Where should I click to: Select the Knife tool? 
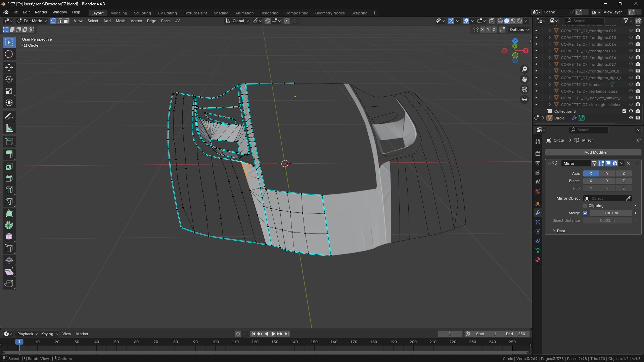(9, 202)
